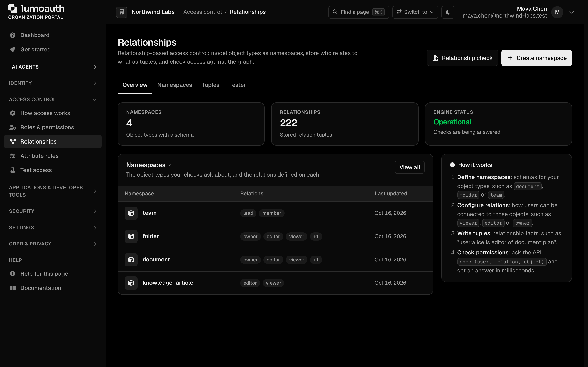Open the user account menu chevron

pos(572,12)
